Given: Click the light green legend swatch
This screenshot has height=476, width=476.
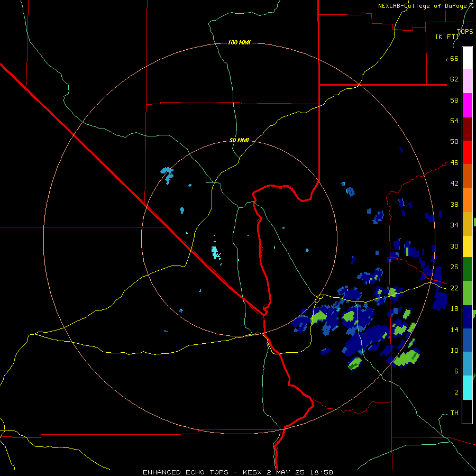Looking at the screenshot, I should pyautogui.click(x=467, y=293).
